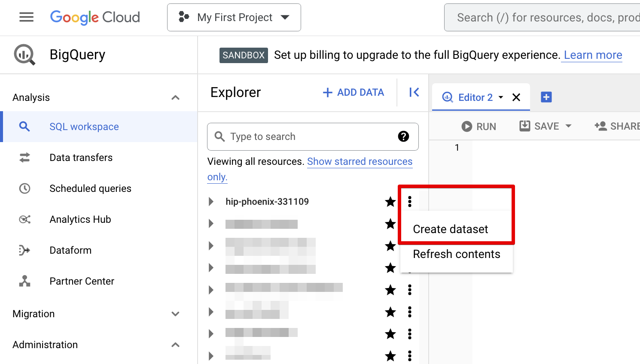
Task: Click the search help question icon
Action: click(403, 136)
